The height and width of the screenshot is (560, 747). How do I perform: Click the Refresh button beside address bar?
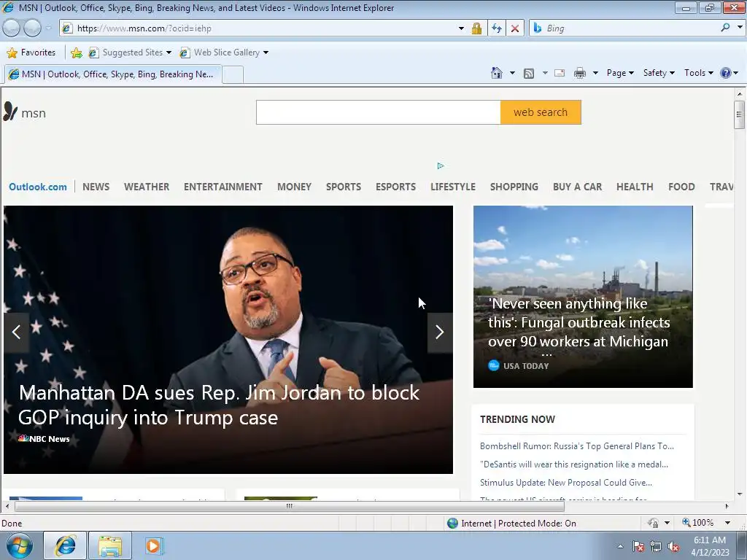496,28
